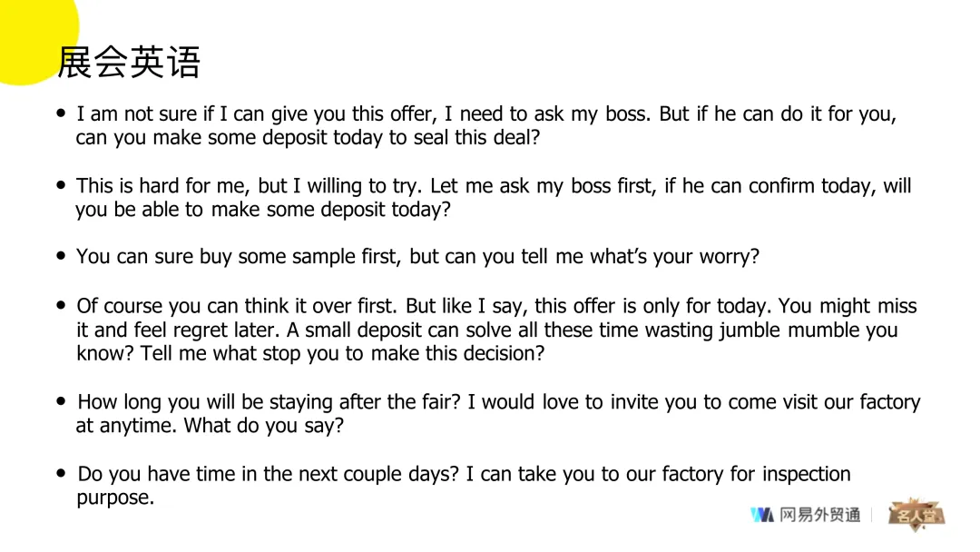Image resolution: width=980 pixels, height=552 pixels.
Task: Click the bullet before "You can sure buy"
Action: [x=61, y=256]
